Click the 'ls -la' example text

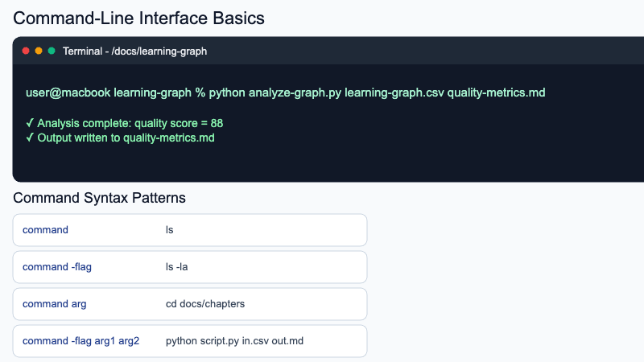click(x=176, y=267)
